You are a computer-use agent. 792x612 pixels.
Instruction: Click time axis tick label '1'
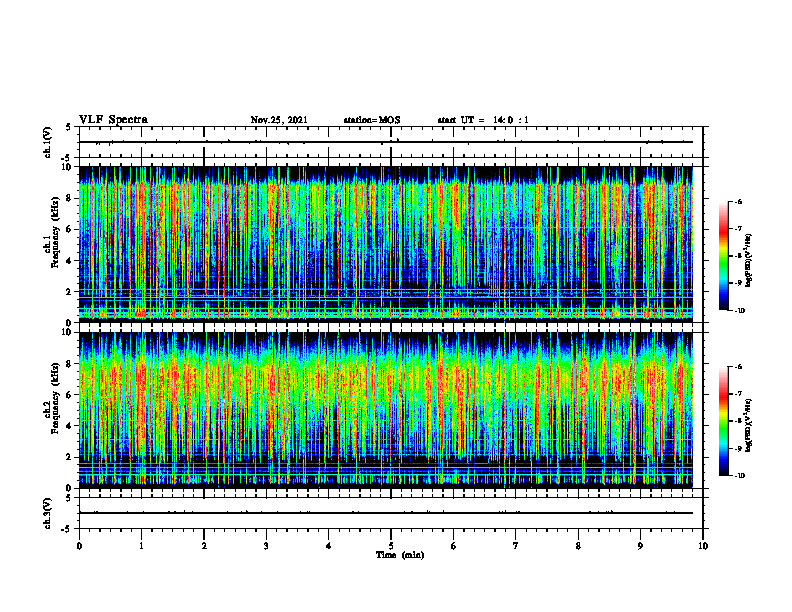(x=141, y=546)
